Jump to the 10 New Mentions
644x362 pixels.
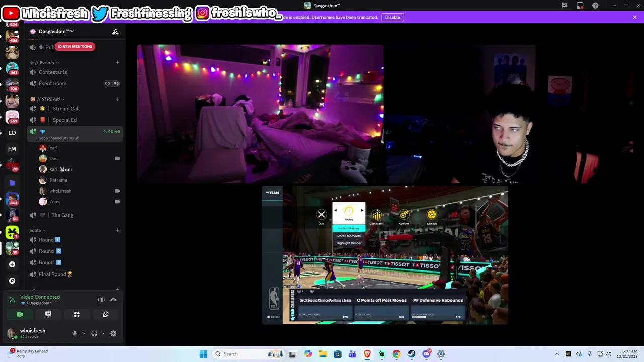(74, 47)
